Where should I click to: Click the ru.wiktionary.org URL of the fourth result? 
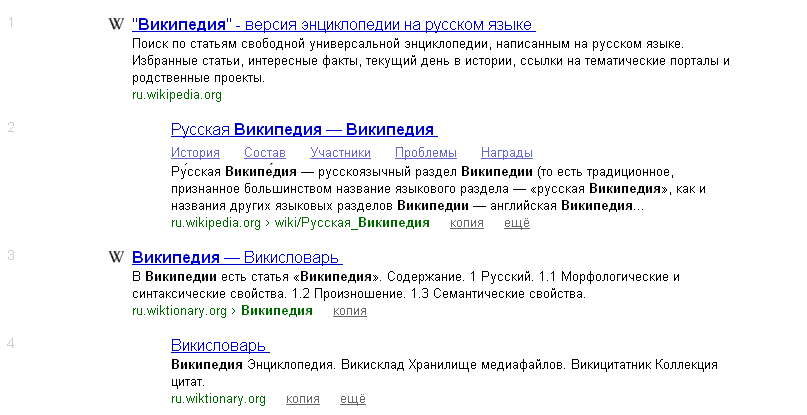coord(218,399)
